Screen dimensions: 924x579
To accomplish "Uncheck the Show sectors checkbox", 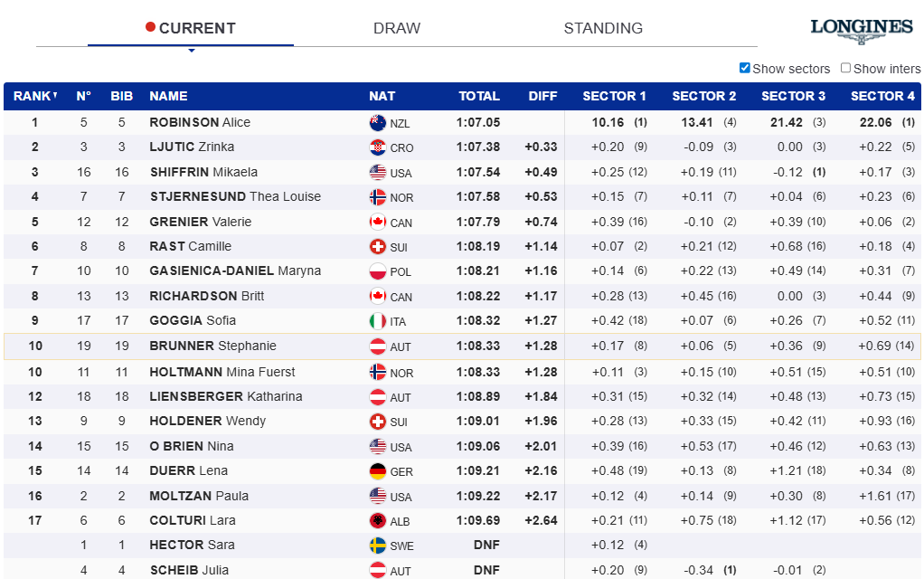I will 745,68.
